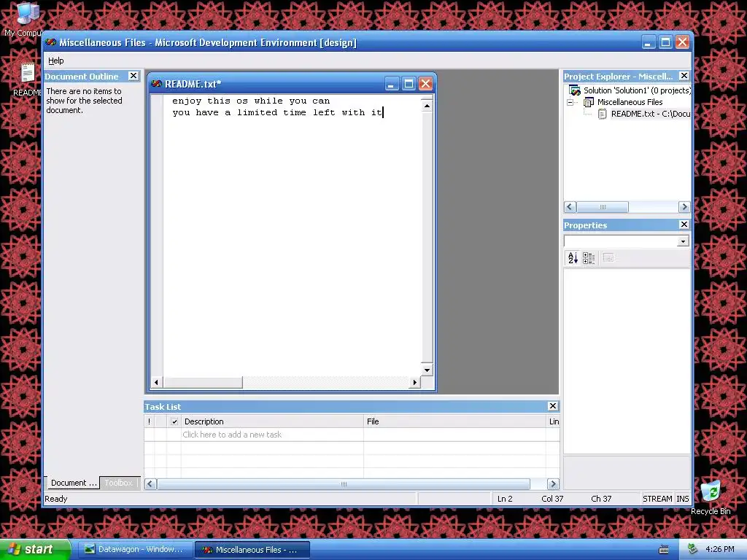The width and height of the screenshot is (747, 560).
Task: Minimize the README.txt document window
Action: 392,84
